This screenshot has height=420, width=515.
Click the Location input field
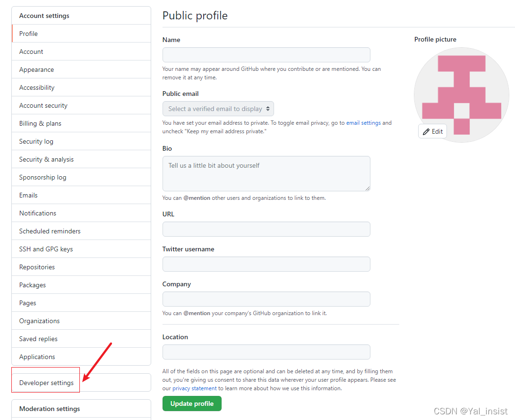coord(266,352)
